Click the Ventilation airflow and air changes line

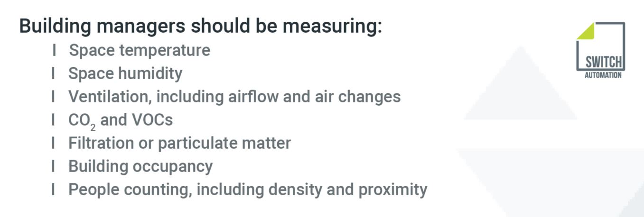click(x=234, y=97)
